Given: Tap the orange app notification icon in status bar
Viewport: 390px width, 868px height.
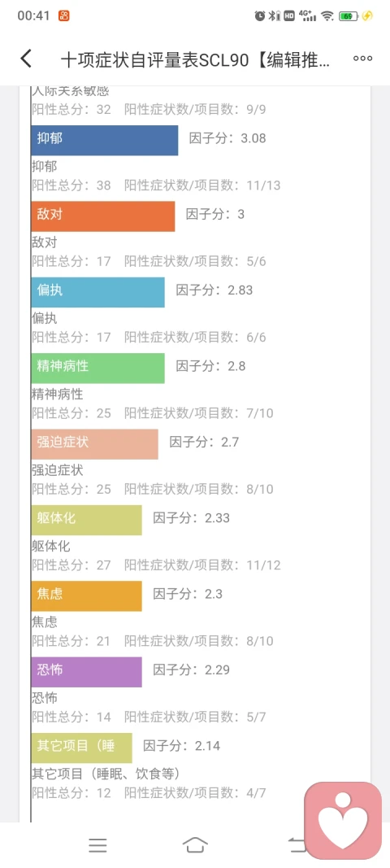Looking at the screenshot, I should point(63,15).
